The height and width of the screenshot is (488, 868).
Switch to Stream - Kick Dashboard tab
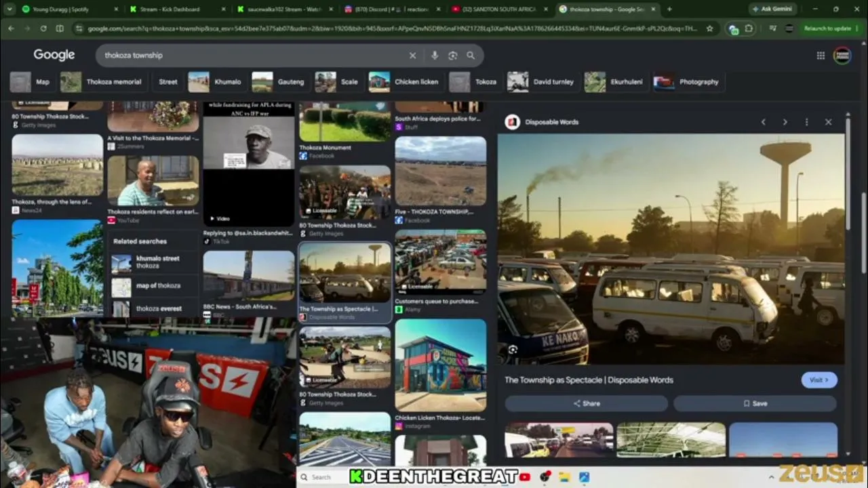[176, 9]
